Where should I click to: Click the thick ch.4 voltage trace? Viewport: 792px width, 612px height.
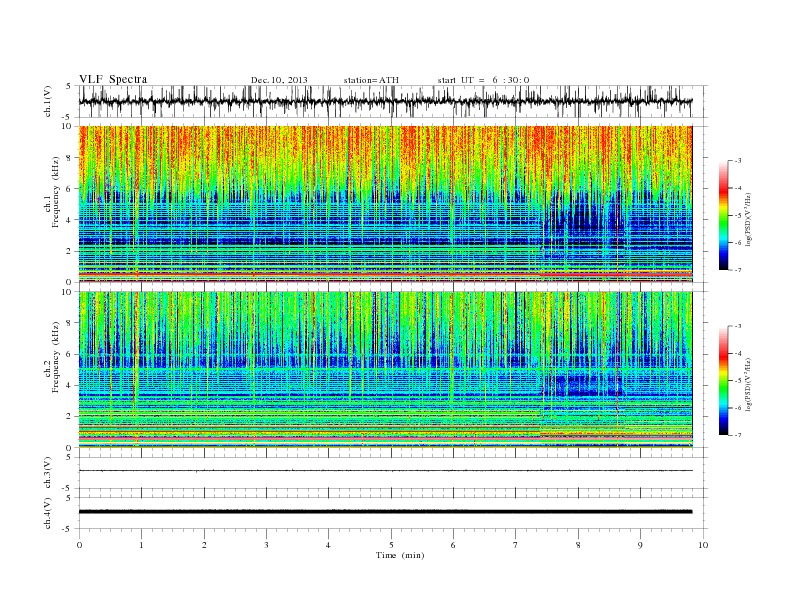(385, 512)
